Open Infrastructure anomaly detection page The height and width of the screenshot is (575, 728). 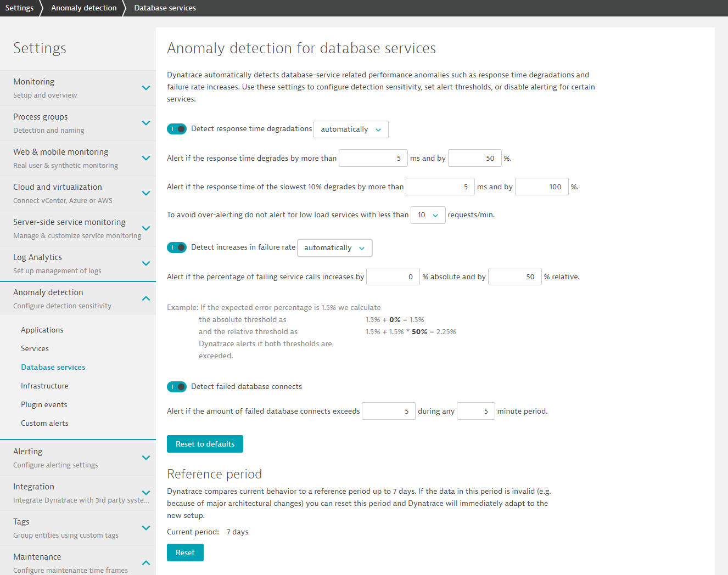44,386
